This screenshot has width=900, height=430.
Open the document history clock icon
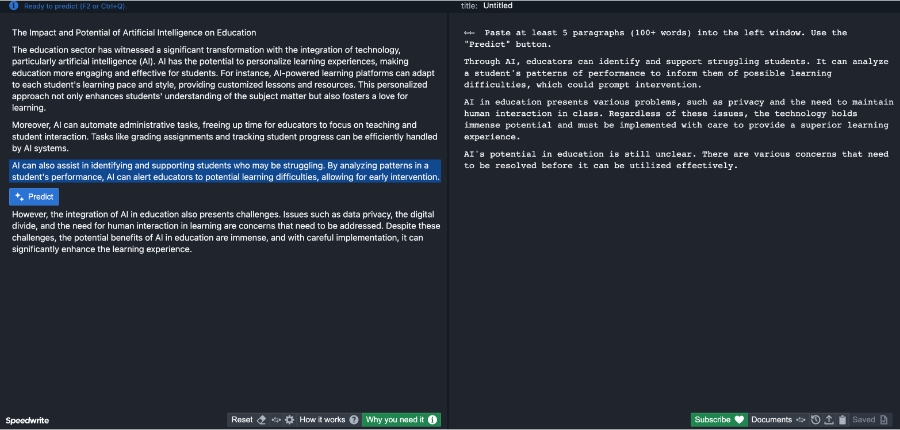[816, 420]
